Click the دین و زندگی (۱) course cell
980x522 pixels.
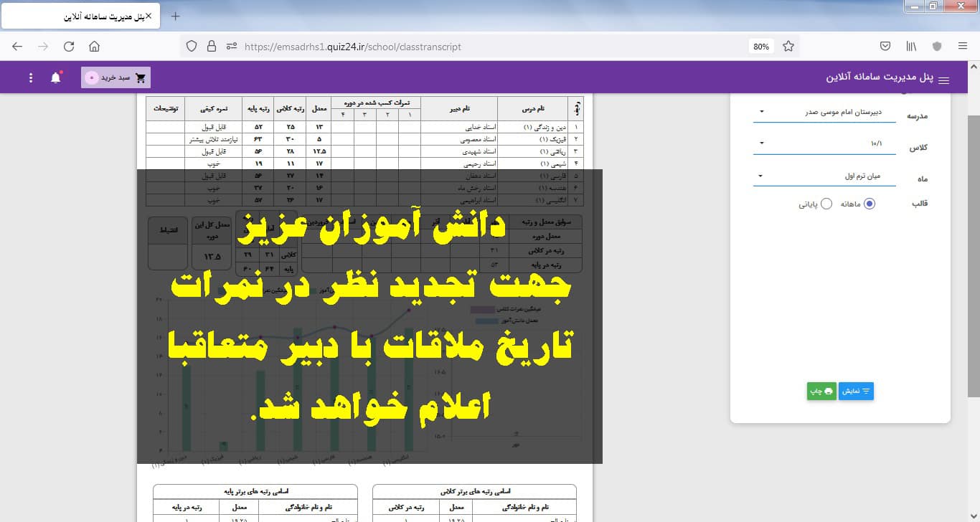[532, 126]
